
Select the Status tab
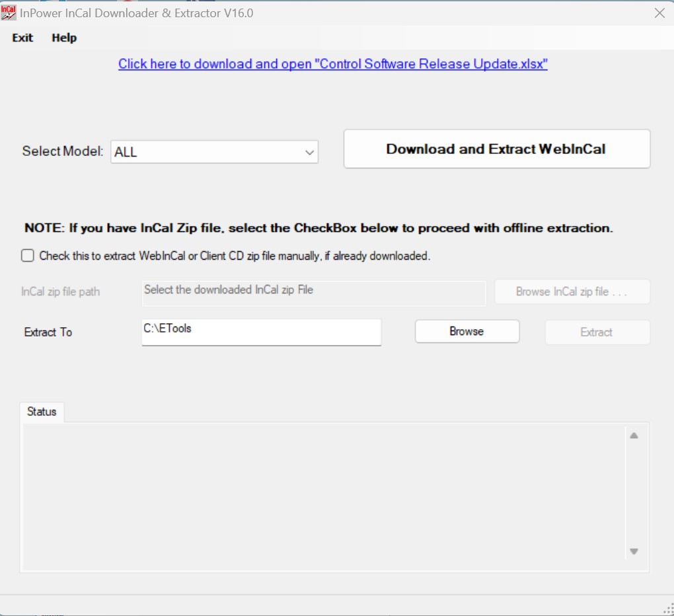(x=42, y=412)
